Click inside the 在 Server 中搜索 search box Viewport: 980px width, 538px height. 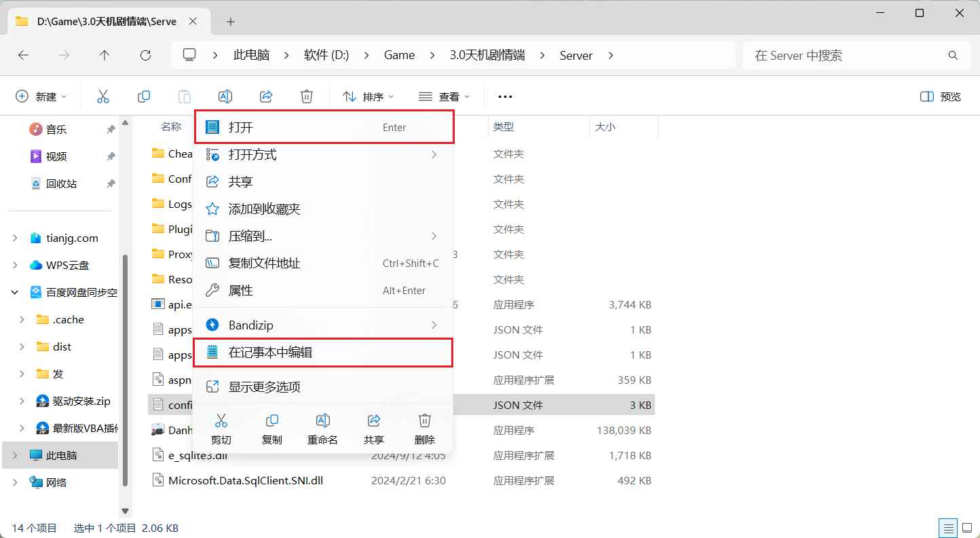point(855,55)
